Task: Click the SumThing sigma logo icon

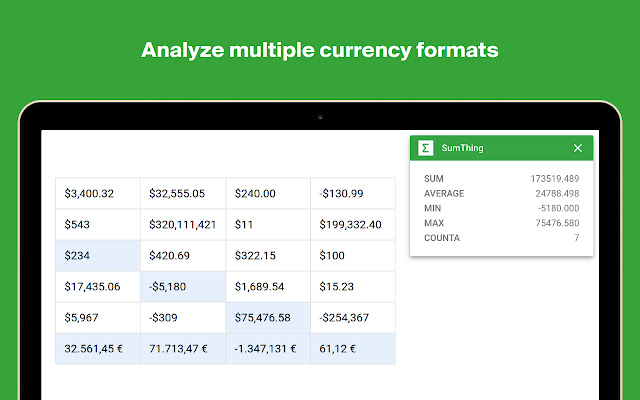Action: coord(426,148)
